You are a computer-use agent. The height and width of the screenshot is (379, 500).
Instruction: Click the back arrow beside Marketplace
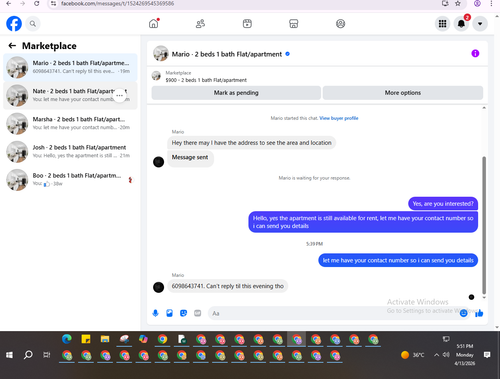click(12, 46)
